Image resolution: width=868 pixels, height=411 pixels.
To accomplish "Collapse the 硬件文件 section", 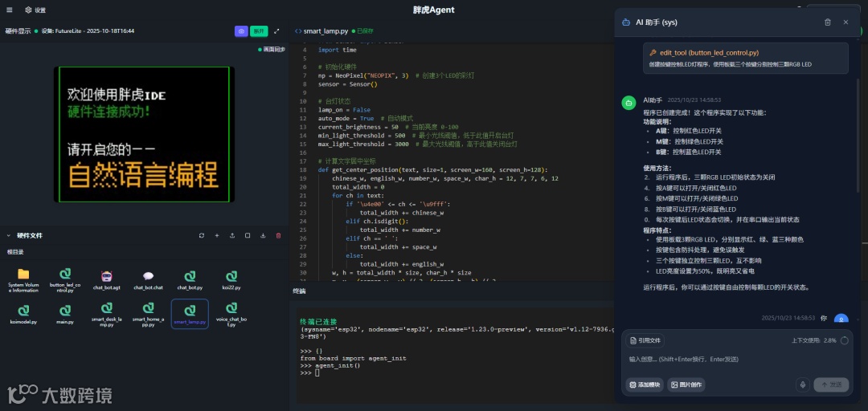I will pos(8,235).
